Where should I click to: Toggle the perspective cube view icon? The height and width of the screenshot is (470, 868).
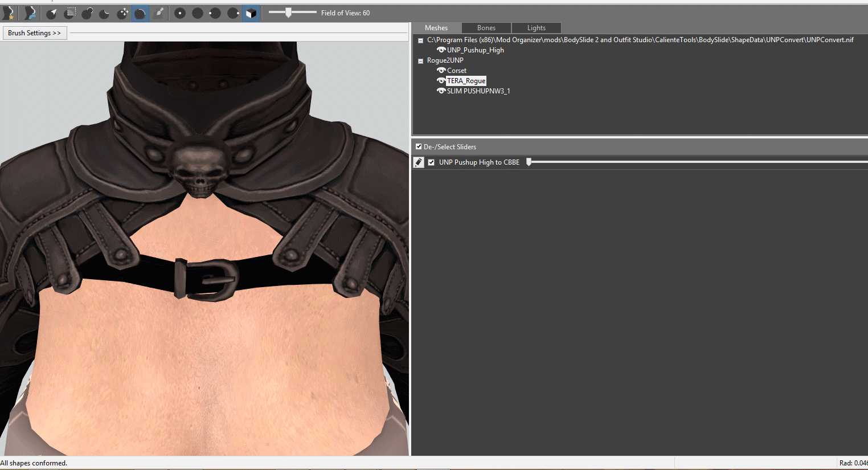(251, 13)
